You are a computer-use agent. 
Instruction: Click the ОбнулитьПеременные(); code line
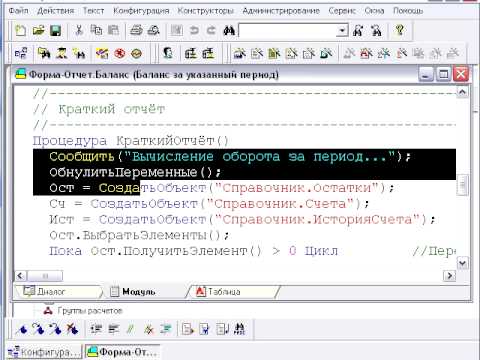click(x=135, y=172)
